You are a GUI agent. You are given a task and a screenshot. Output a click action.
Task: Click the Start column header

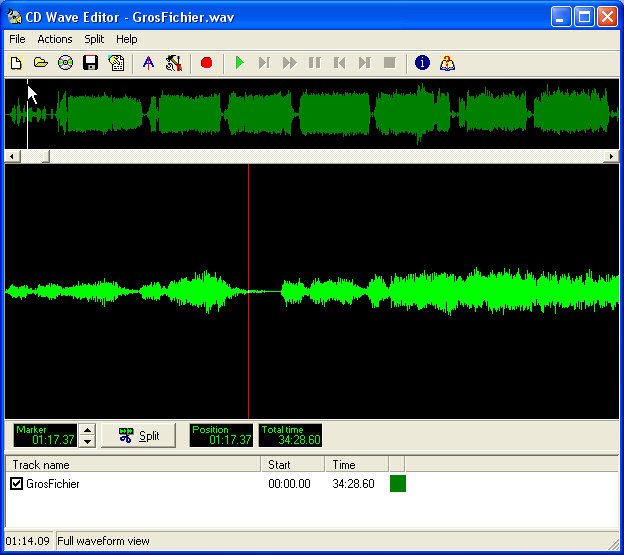(293, 465)
